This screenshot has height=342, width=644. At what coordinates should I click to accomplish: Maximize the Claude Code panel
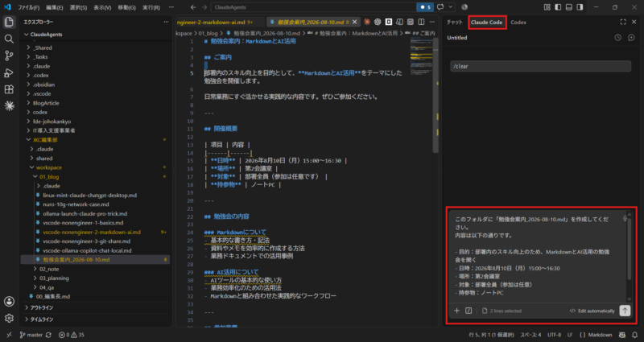623,23
